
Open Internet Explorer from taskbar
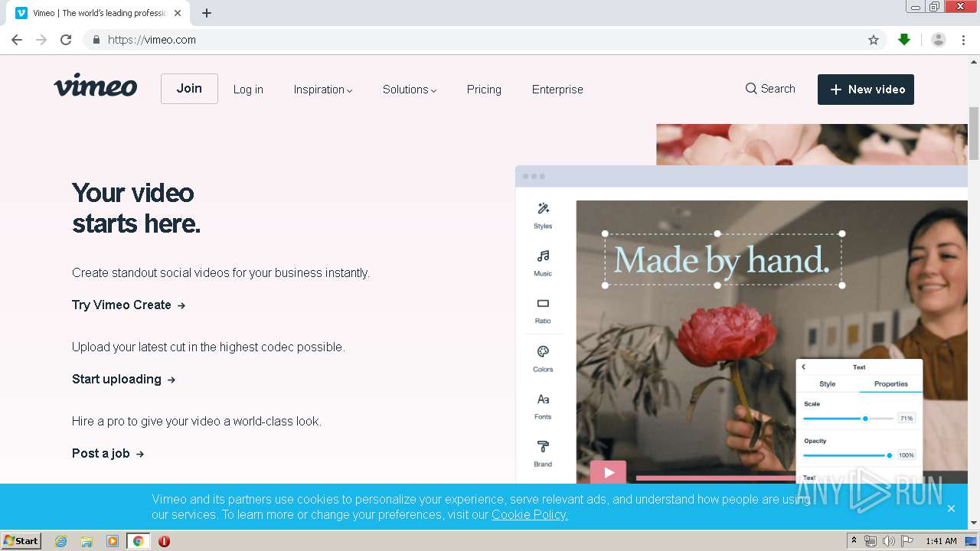point(61,541)
